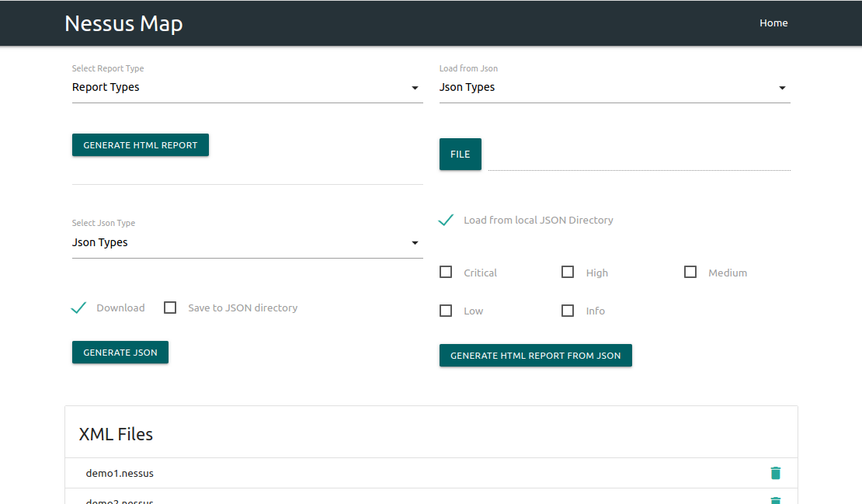Image resolution: width=862 pixels, height=504 pixels.
Task: Delete the demo1.nessus file with trash icon
Action: [x=775, y=473]
